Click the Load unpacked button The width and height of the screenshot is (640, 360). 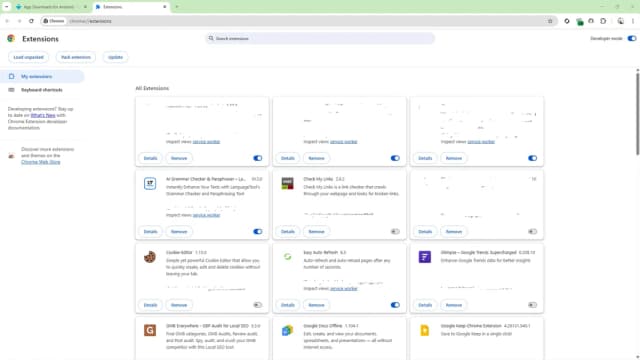(x=29, y=57)
